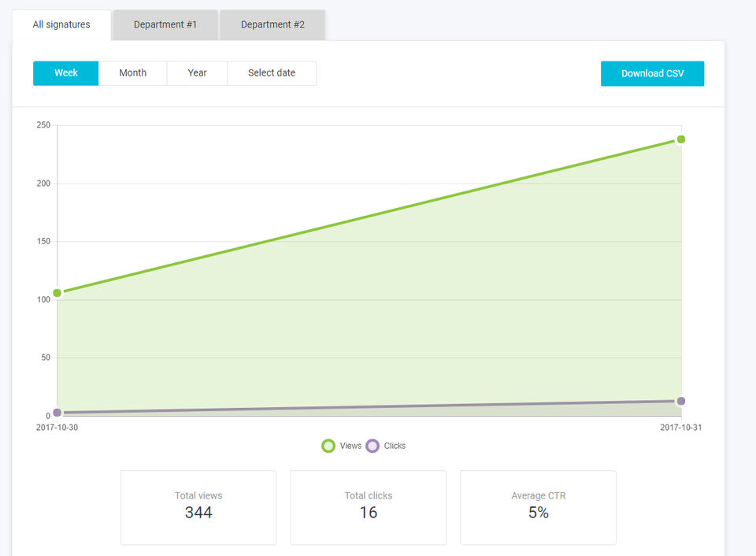Click the Views legend label text
Image resolution: width=756 pixels, height=556 pixels.
pos(350,446)
